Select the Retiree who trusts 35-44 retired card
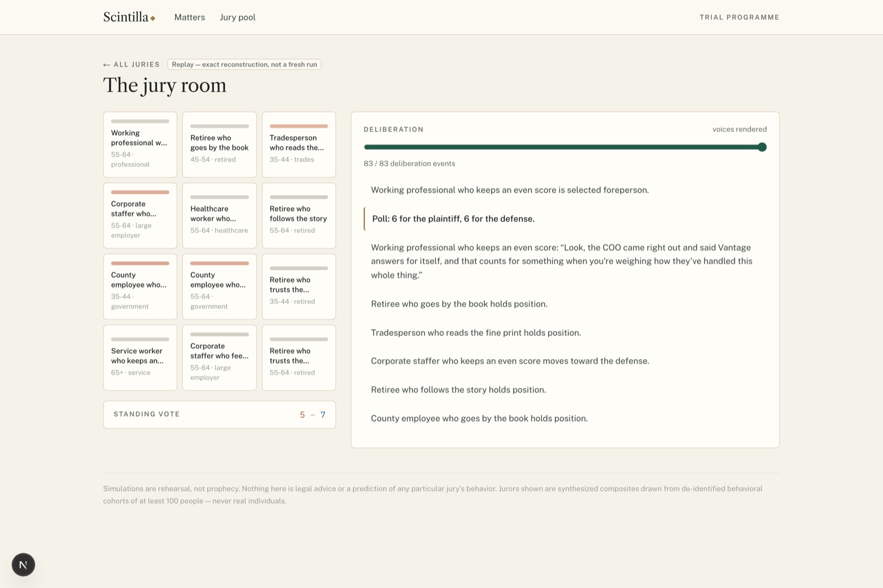883x588 pixels. tap(299, 287)
